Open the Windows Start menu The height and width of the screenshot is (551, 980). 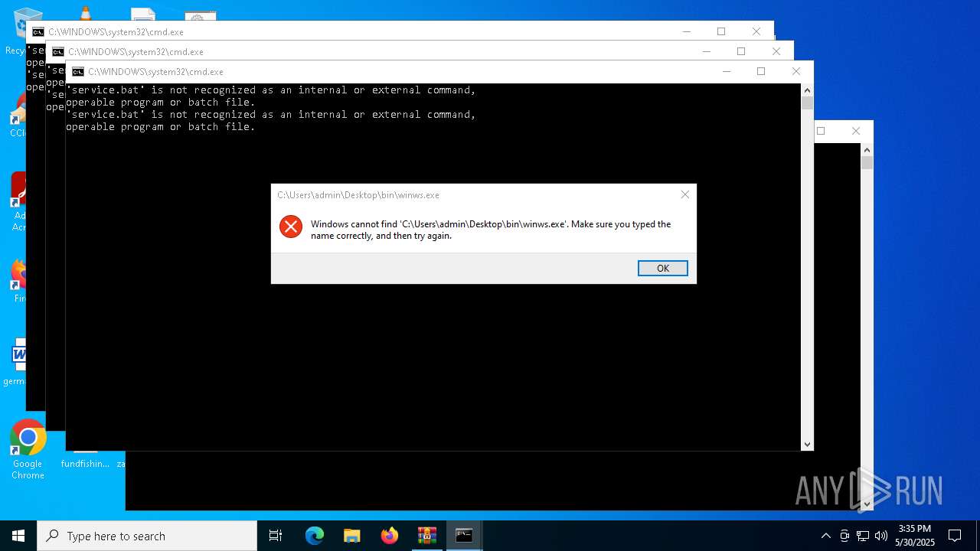(18, 536)
